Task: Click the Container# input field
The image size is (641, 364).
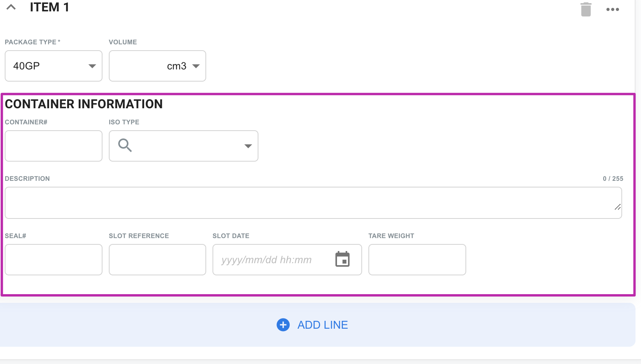Action: point(53,146)
